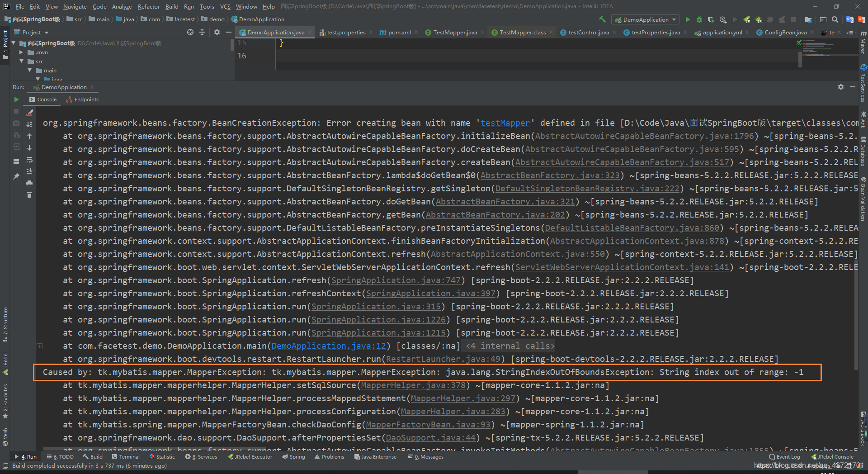Collapse the main folder in project tree
The height and width of the screenshot is (474, 868).
pos(29,71)
